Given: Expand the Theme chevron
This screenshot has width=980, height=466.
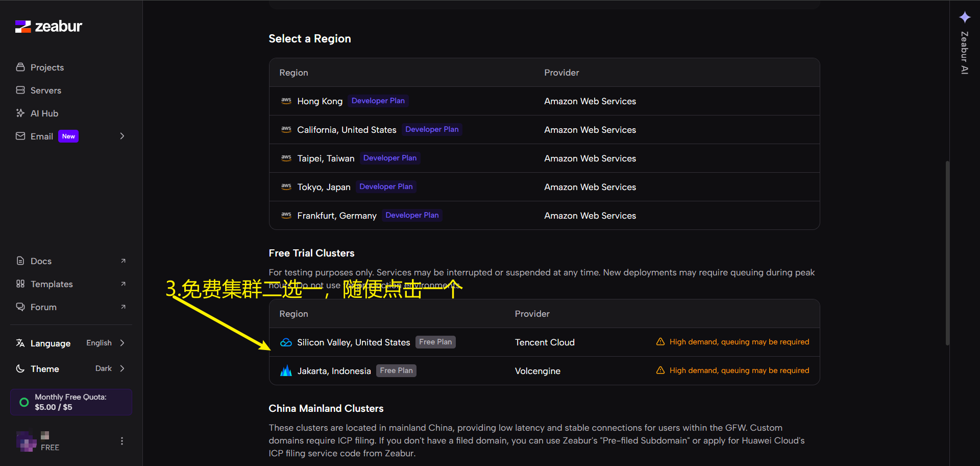Looking at the screenshot, I should click(122, 368).
